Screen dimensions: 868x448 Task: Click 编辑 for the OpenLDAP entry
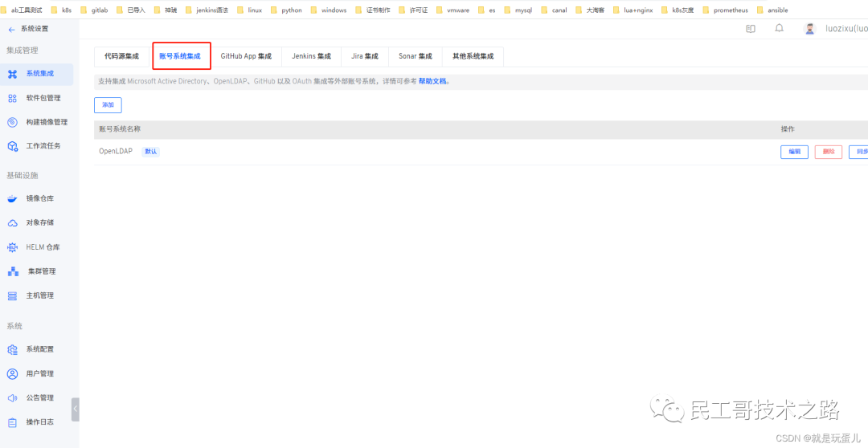click(794, 152)
